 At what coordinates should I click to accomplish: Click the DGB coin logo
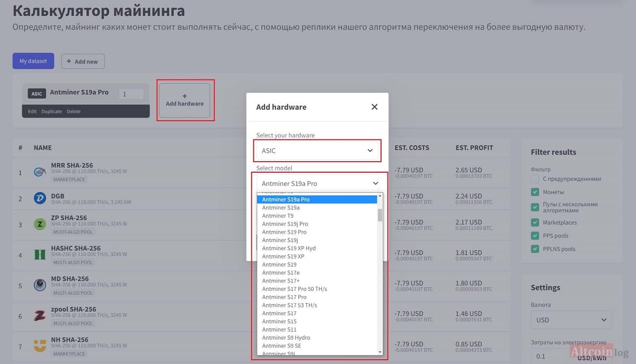click(x=40, y=198)
